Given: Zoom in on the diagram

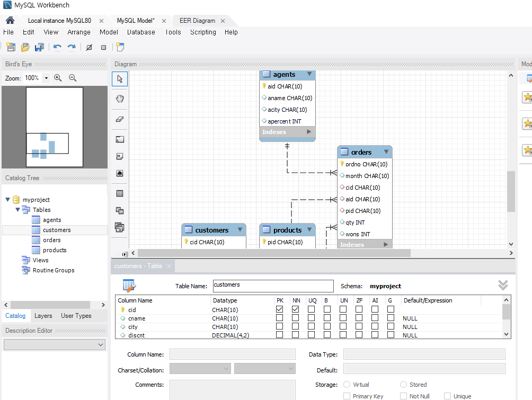Looking at the screenshot, I should tap(58, 78).
